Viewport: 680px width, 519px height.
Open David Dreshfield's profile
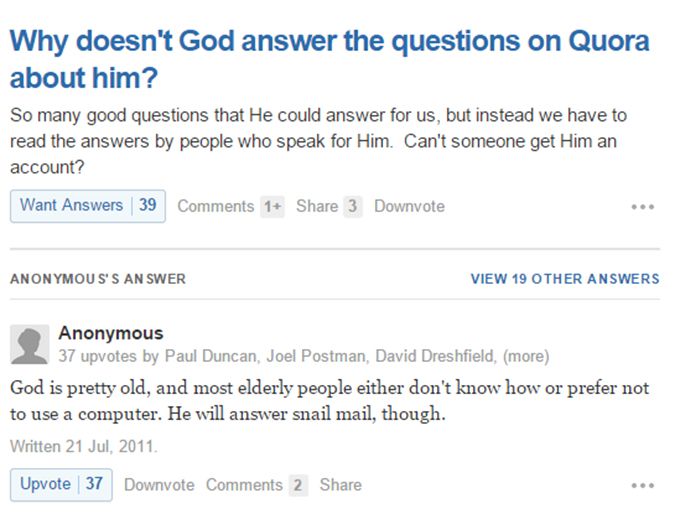coord(435,356)
